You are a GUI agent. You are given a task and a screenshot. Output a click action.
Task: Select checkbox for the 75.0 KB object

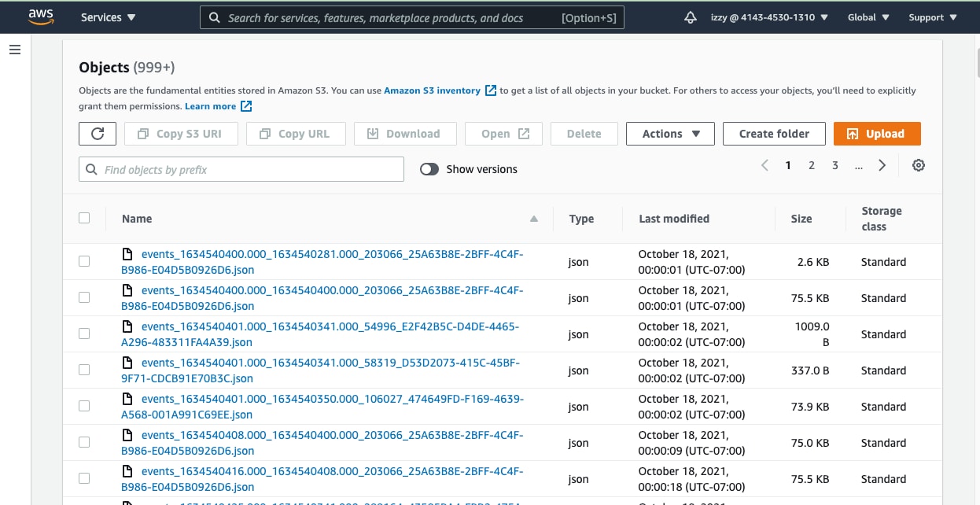[x=84, y=442]
